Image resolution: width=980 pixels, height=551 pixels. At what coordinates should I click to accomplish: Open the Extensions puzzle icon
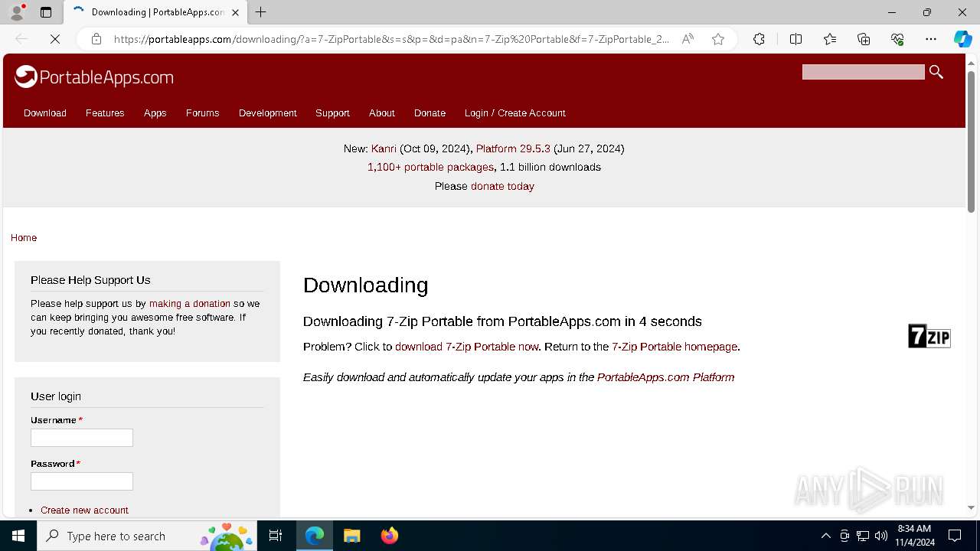pos(759,39)
